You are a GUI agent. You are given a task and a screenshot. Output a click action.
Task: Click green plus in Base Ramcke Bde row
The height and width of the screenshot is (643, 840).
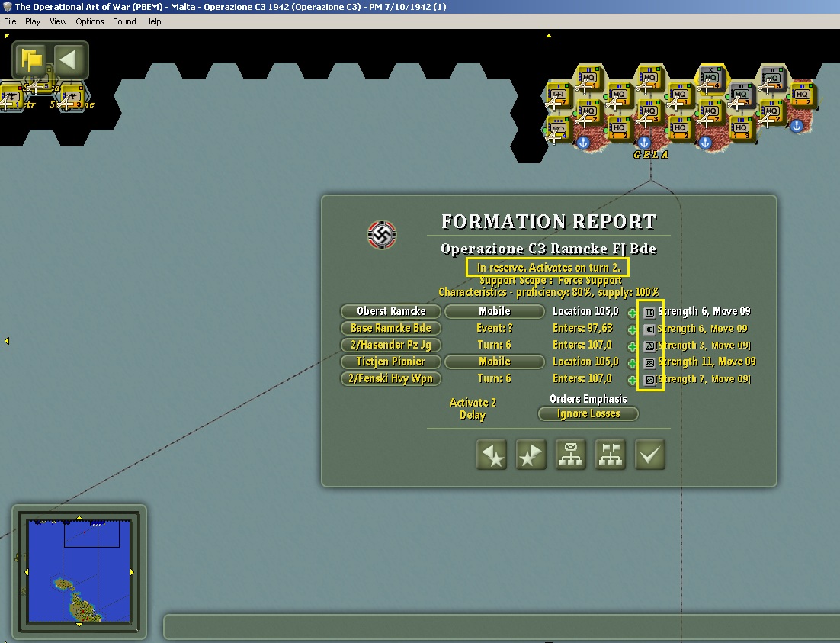pyautogui.click(x=632, y=330)
